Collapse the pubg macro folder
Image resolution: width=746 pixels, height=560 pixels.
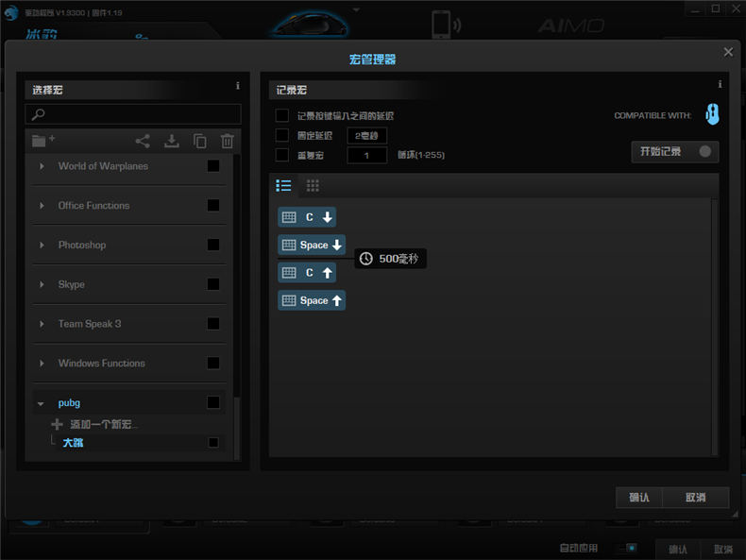[x=42, y=403]
